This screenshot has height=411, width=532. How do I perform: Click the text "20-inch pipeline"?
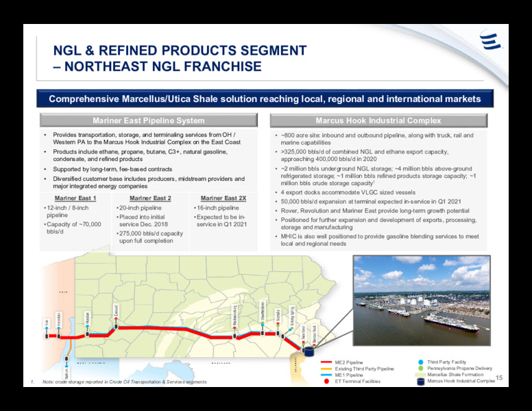(140, 208)
